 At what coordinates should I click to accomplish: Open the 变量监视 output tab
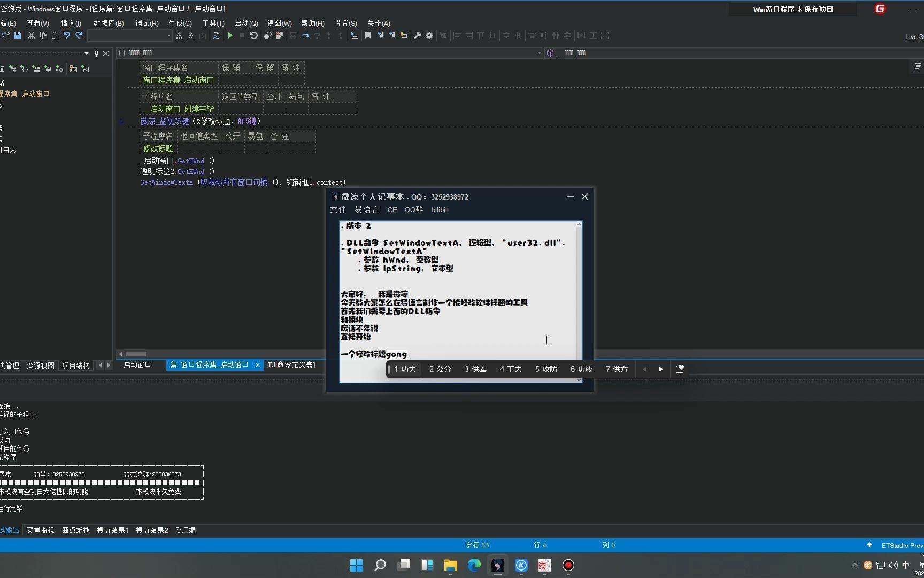[41, 530]
